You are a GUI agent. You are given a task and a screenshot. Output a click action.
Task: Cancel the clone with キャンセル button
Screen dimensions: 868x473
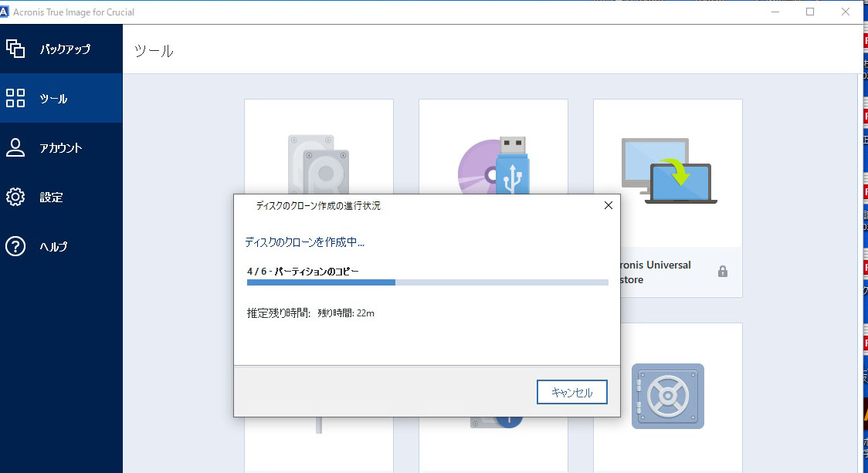[571, 392]
